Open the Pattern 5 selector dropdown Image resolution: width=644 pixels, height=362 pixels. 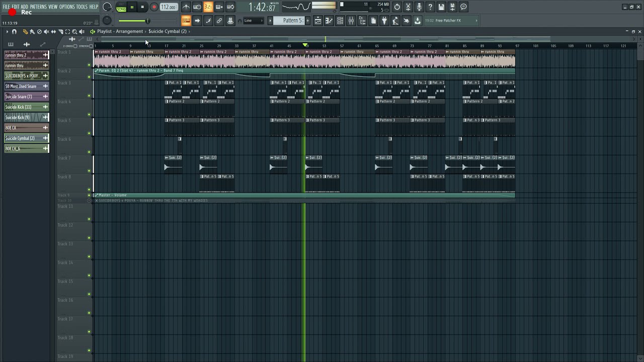click(x=292, y=21)
